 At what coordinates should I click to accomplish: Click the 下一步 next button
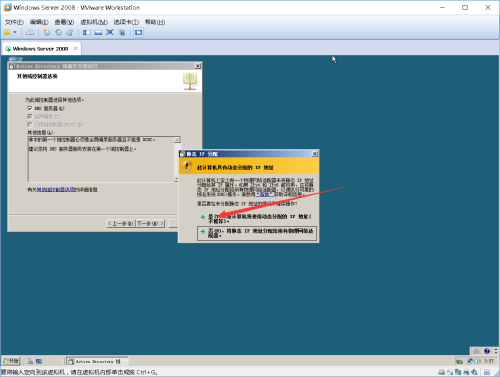point(151,223)
